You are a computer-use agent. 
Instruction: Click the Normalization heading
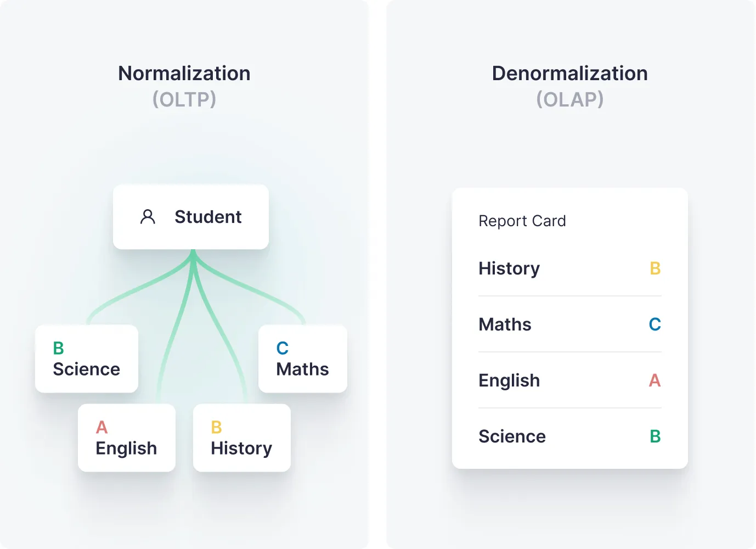184,74
